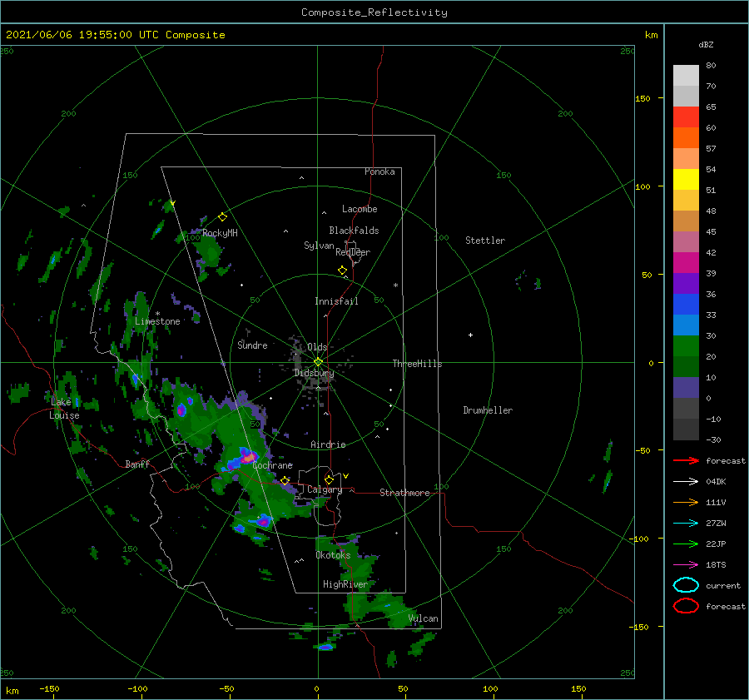Click the Cochrane city label

272,465
